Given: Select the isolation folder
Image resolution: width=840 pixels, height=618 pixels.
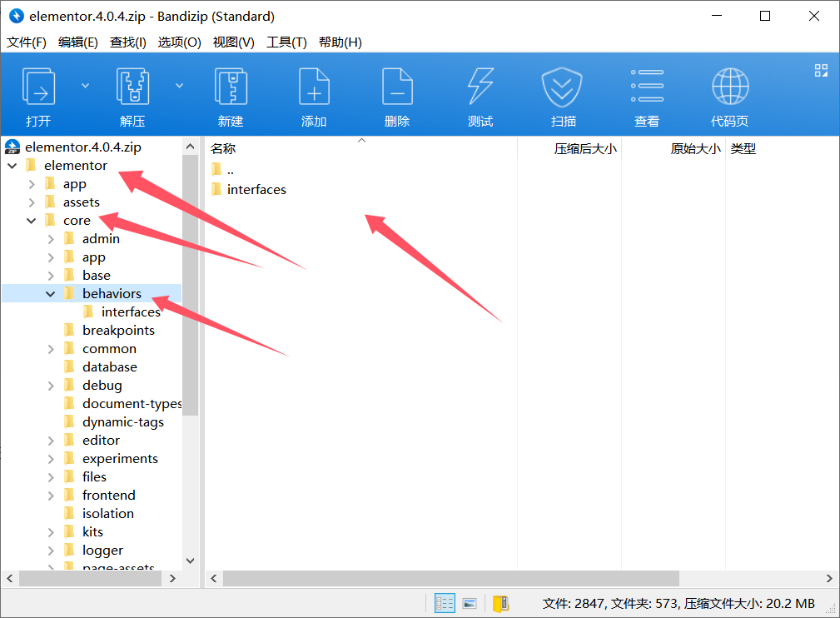Looking at the screenshot, I should coord(108,514).
